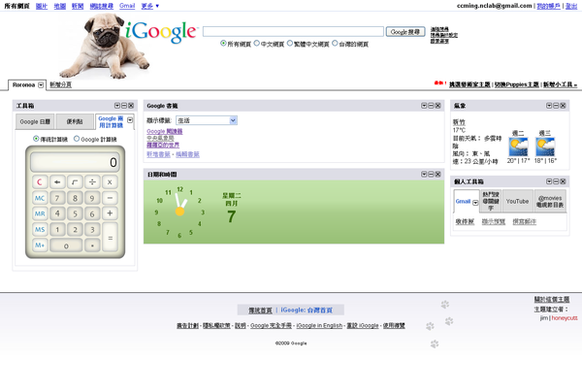Click the iGoogle logo

coord(161,32)
